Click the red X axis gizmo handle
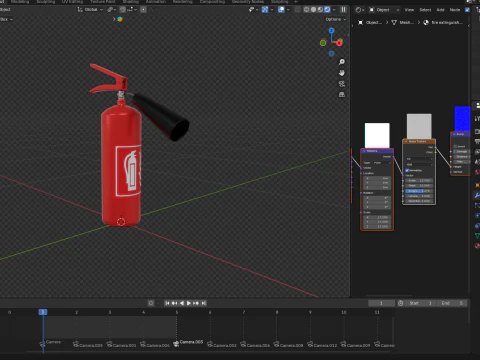480x360 pixels. coord(339,43)
